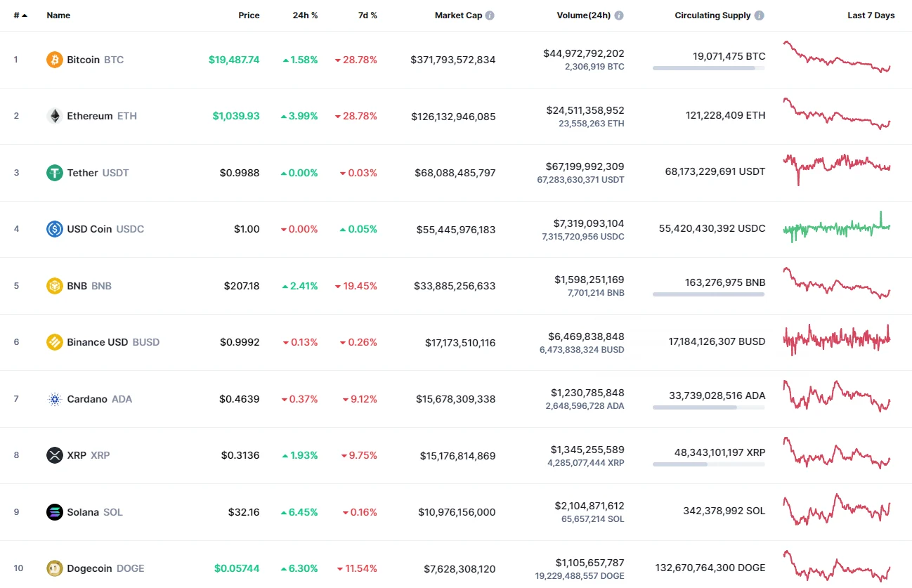Screen dimensions: 912x588
Task: Open the Binance USD name link
Action: 97,342
